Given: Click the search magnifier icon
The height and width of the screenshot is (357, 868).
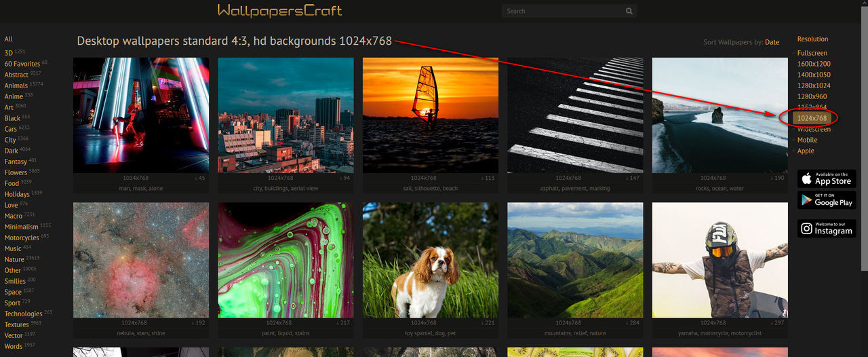Looking at the screenshot, I should click(629, 11).
